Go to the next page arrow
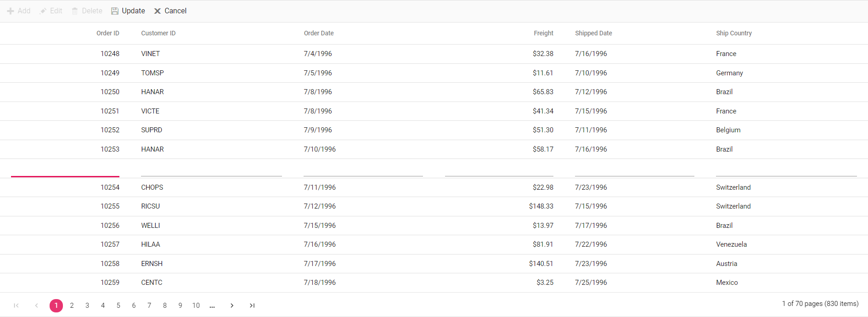This screenshot has width=868, height=317. coord(232,306)
